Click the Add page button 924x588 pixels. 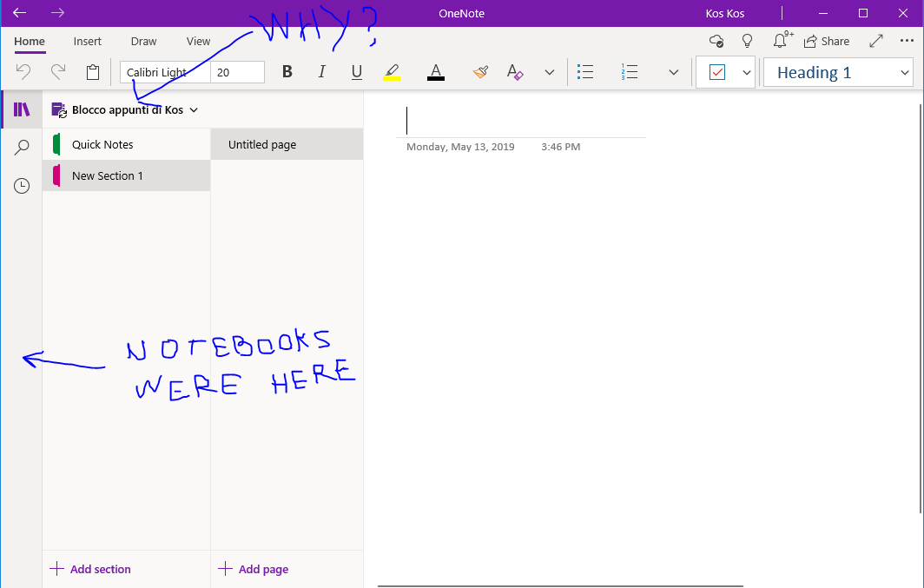coord(253,569)
